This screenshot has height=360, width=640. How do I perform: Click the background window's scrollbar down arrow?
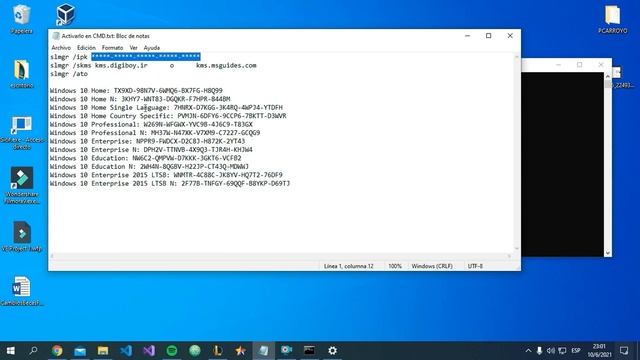[x=608, y=253]
